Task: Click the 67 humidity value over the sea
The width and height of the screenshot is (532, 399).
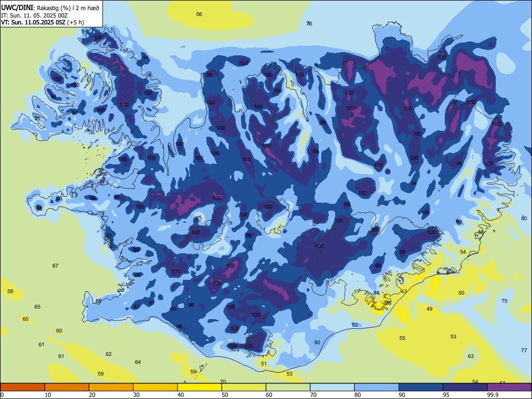Action: (55, 265)
